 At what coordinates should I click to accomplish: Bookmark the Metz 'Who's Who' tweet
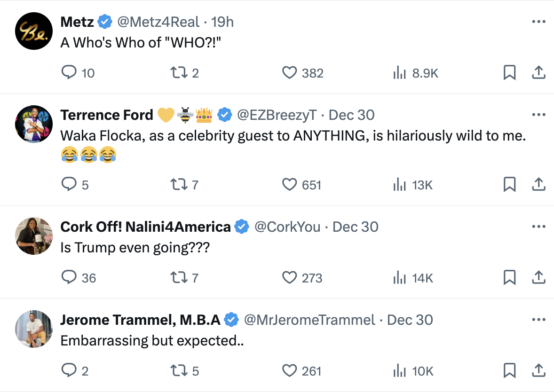(509, 72)
